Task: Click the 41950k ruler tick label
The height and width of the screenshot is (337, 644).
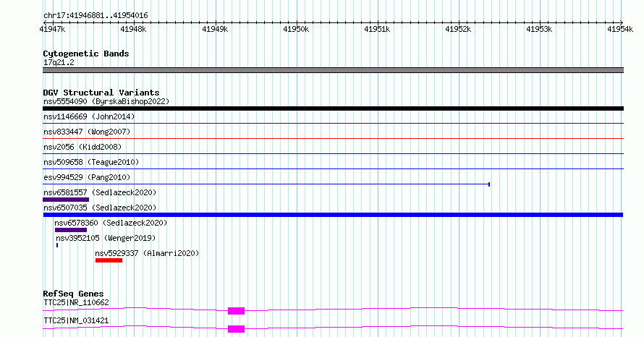Action: (296, 29)
